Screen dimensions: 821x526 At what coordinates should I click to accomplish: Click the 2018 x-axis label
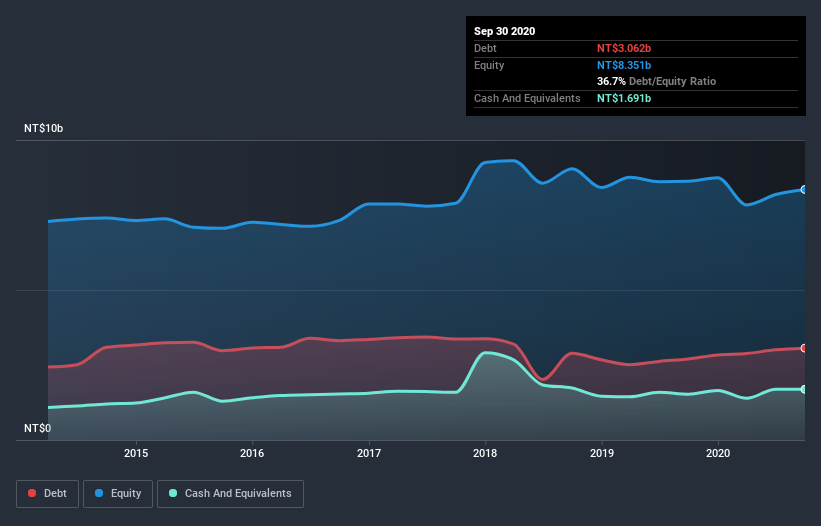485,453
